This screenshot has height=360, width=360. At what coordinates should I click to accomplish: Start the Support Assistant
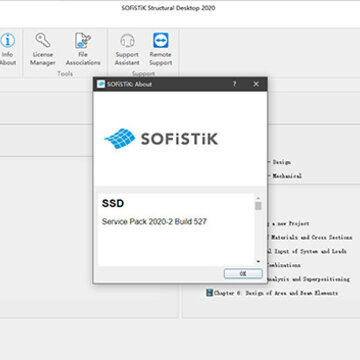(127, 49)
